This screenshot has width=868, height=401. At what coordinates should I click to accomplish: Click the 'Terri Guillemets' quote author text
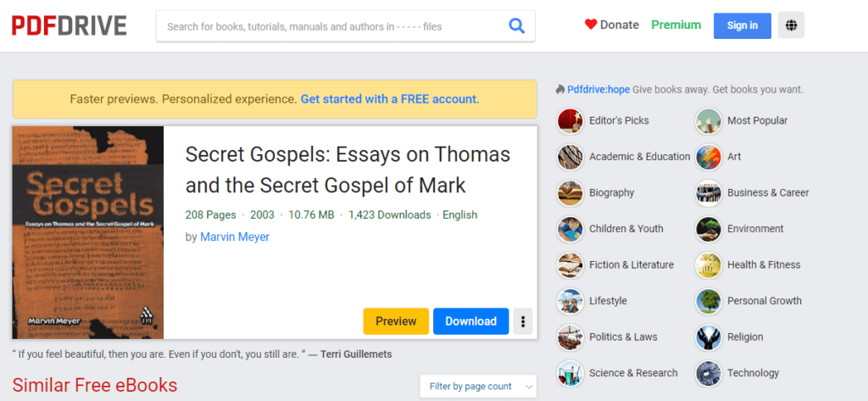pos(356,354)
